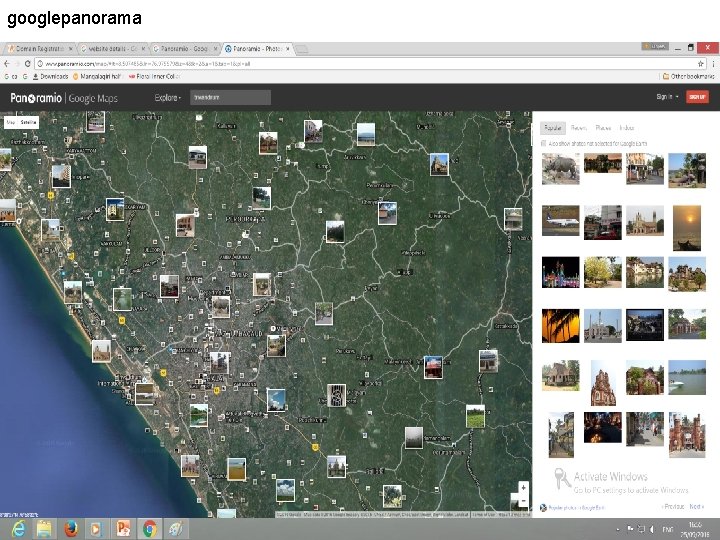Click Popular photos in Google Earth link
Viewport: 720px width, 540px height.
pyautogui.click(x=577, y=507)
